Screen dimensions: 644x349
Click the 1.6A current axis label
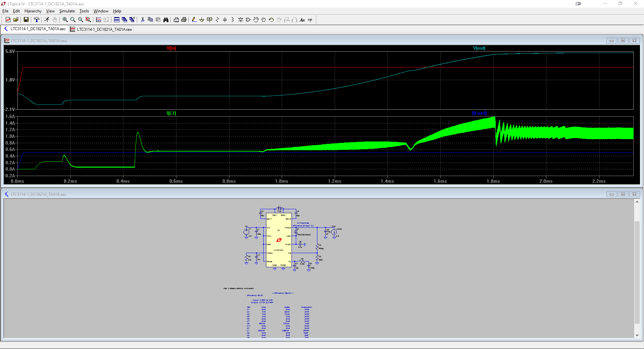pyautogui.click(x=10, y=117)
